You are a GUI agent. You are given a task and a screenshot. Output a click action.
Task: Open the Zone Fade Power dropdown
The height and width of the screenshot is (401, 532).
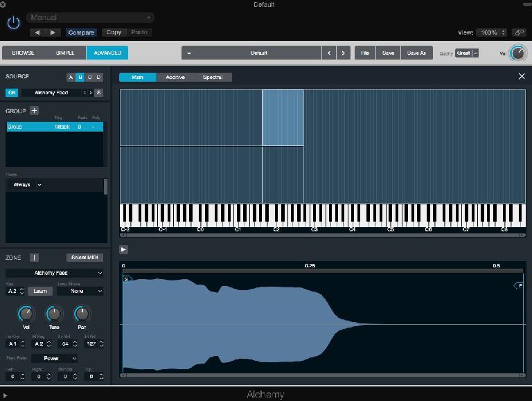pyautogui.click(x=54, y=358)
